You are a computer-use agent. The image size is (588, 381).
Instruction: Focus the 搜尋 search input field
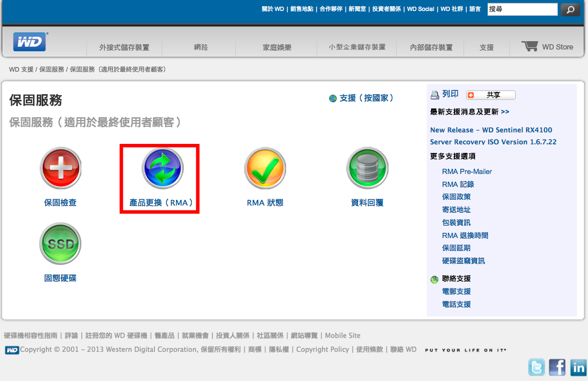522,9
